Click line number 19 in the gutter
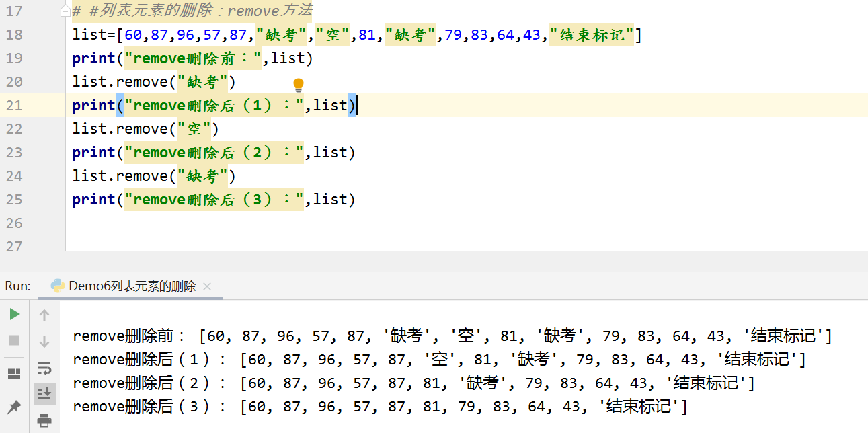This screenshot has height=433, width=868. pos(13,58)
